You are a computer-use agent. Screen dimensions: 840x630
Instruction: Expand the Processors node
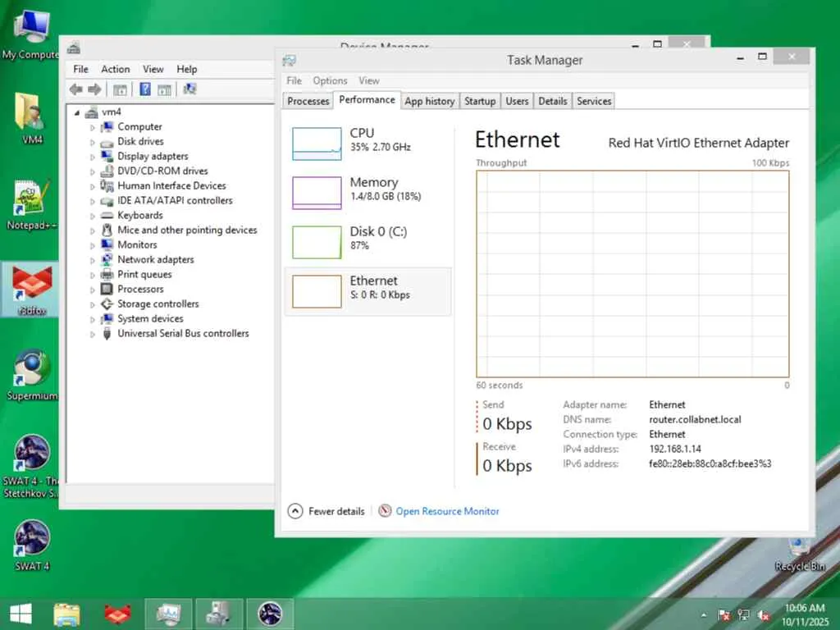(92, 290)
